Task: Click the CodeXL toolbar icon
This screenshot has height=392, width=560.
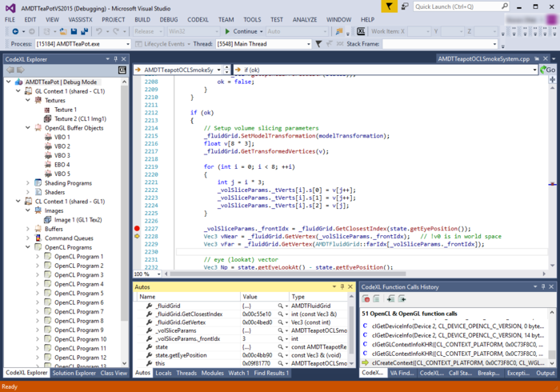Action: coord(361,31)
